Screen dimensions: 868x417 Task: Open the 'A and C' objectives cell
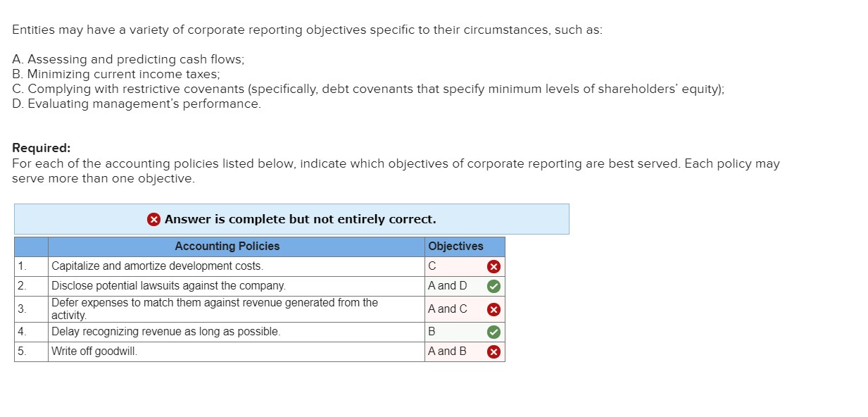point(465,309)
